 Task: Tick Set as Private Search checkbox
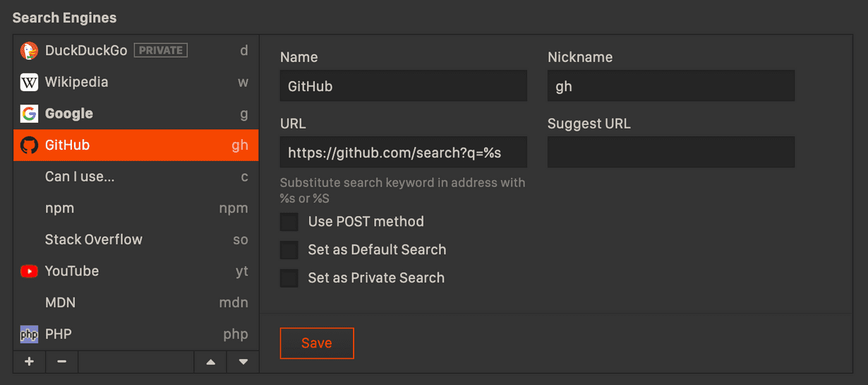click(289, 278)
